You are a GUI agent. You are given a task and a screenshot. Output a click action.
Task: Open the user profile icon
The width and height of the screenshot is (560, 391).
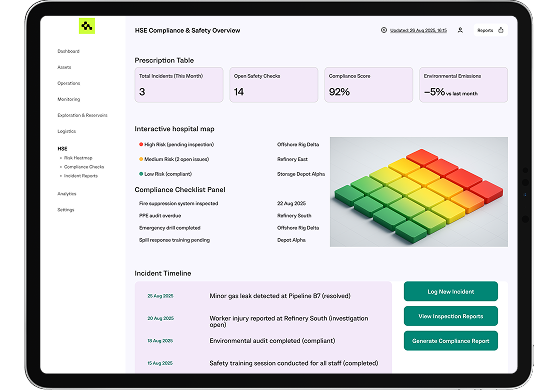(x=460, y=30)
